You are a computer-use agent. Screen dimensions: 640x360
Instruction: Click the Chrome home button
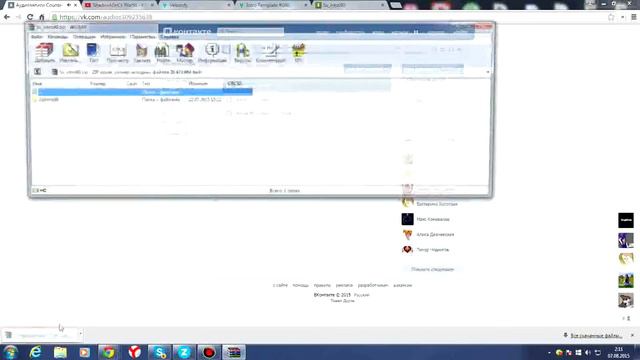click(x=42, y=17)
